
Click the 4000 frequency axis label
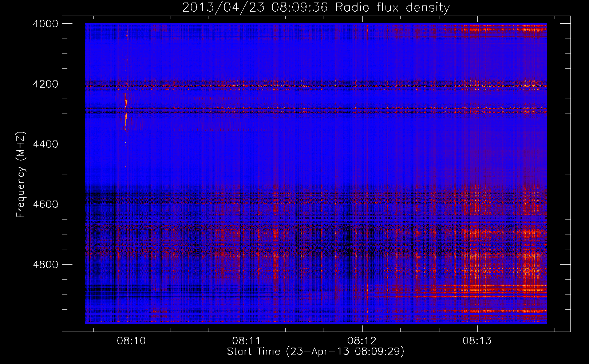tap(46, 24)
